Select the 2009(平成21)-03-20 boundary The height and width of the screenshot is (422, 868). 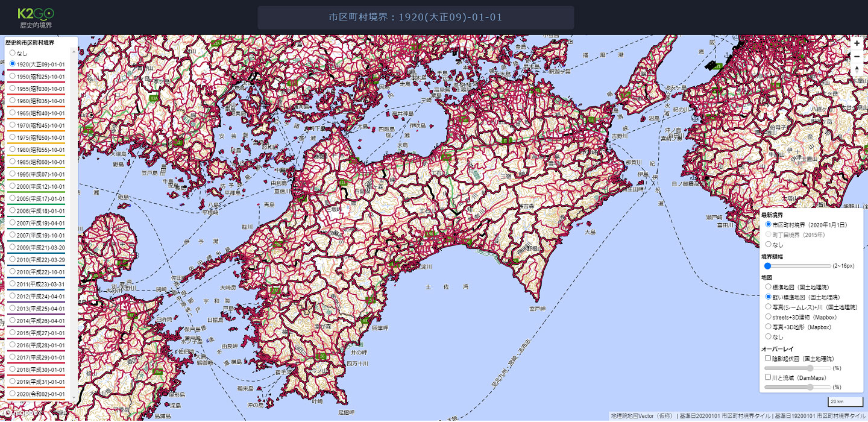coord(13,247)
